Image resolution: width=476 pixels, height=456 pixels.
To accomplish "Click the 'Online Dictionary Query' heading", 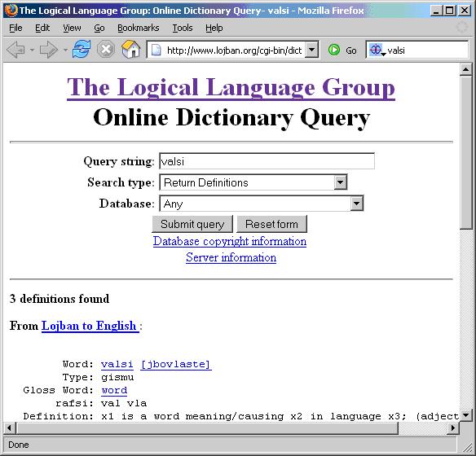I will [231, 117].
